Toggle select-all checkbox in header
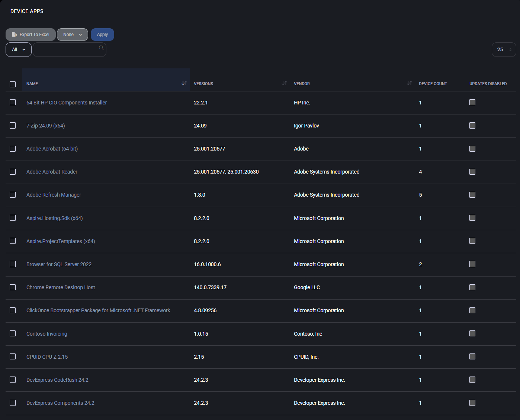This screenshot has height=420, width=520. point(13,84)
